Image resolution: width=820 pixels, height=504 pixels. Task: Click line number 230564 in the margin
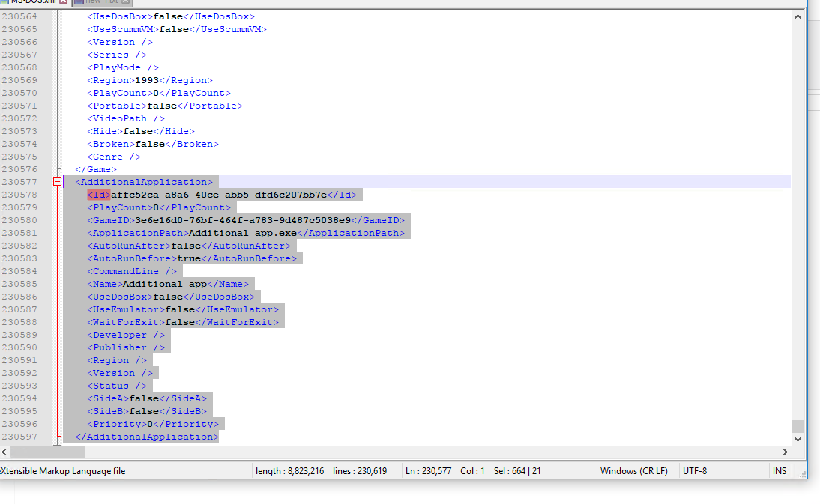(x=19, y=16)
